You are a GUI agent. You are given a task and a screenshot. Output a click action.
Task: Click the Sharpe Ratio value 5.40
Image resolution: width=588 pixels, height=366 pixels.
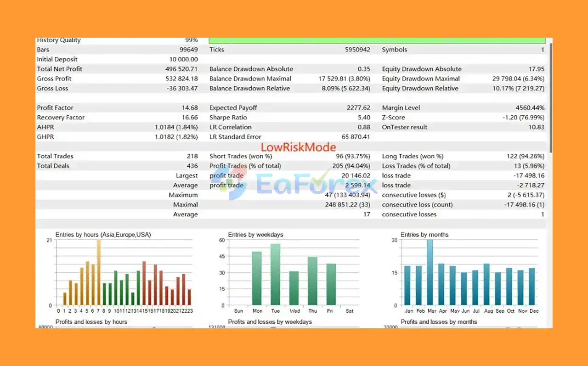364,117
